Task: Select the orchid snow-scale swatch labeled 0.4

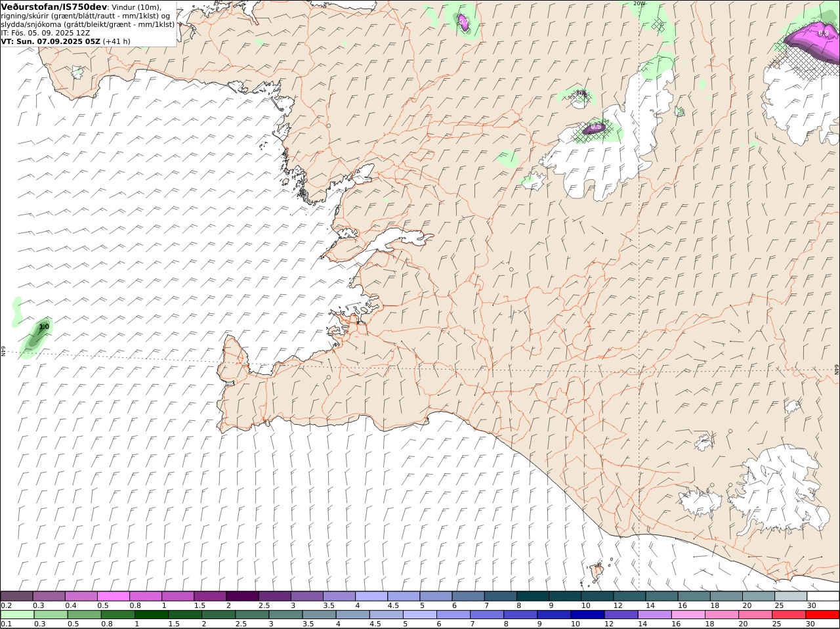Action: point(81,596)
